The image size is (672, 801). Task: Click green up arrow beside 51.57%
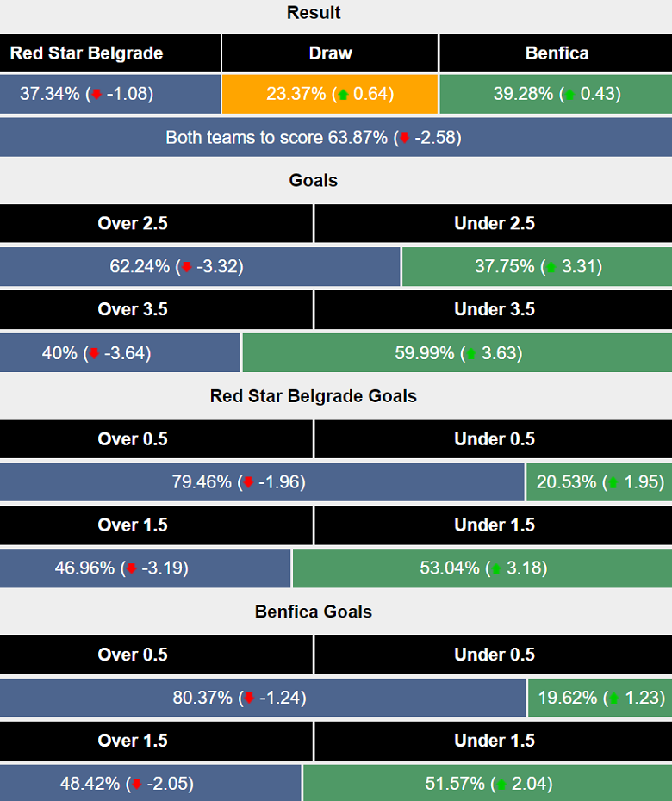point(501,784)
